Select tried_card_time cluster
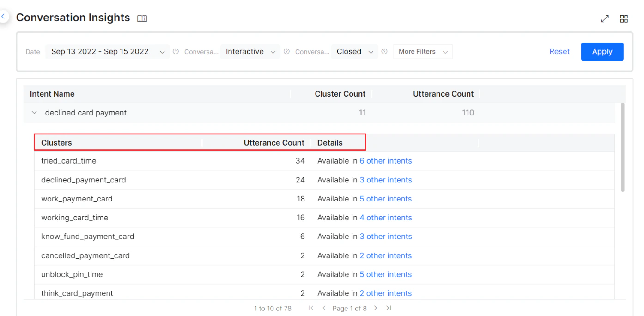 pos(69,161)
